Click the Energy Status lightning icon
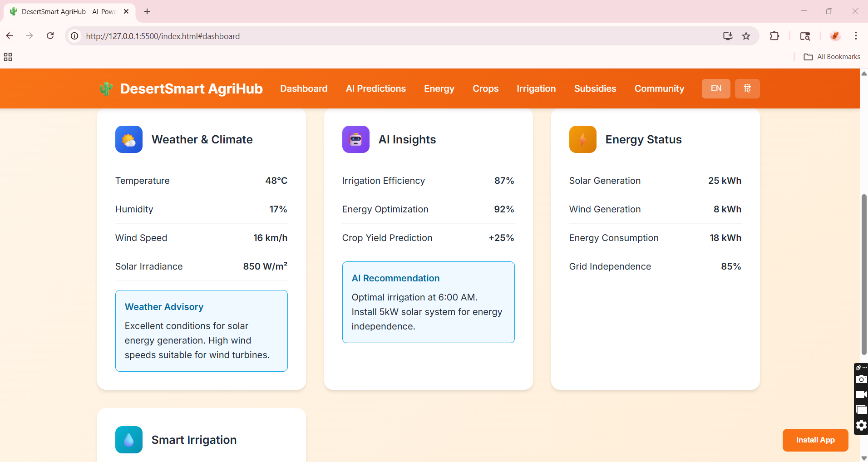 (583, 139)
